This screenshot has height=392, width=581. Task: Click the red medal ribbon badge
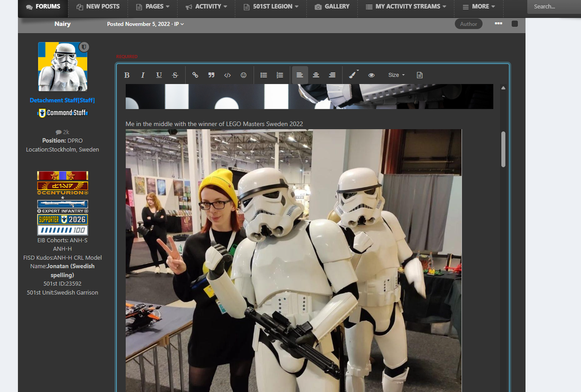tap(63, 176)
